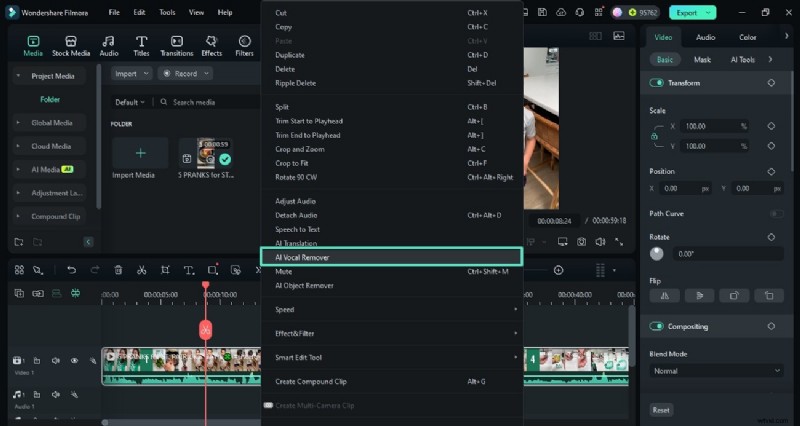Click the preview volume speaker icon
The height and width of the screenshot is (426, 800).
pyautogui.click(x=600, y=242)
